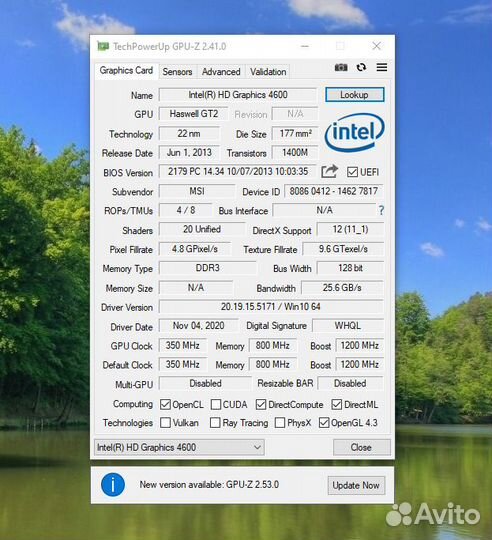Image resolution: width=492 pixels, height=540 pixels.
Task: Click the GPU-Z title bar app icon
Action: 103,46
